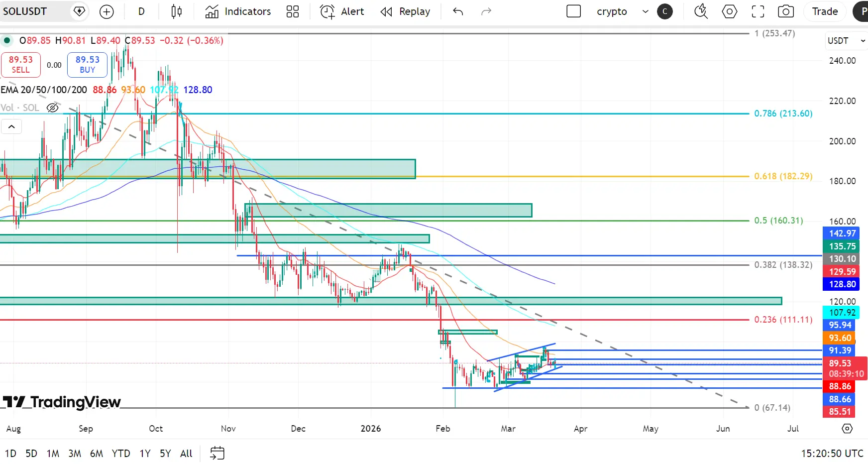This screenshot has height=464, width=868.
Task: Open the go-to-date calendar icon
Action: point(217,453)
